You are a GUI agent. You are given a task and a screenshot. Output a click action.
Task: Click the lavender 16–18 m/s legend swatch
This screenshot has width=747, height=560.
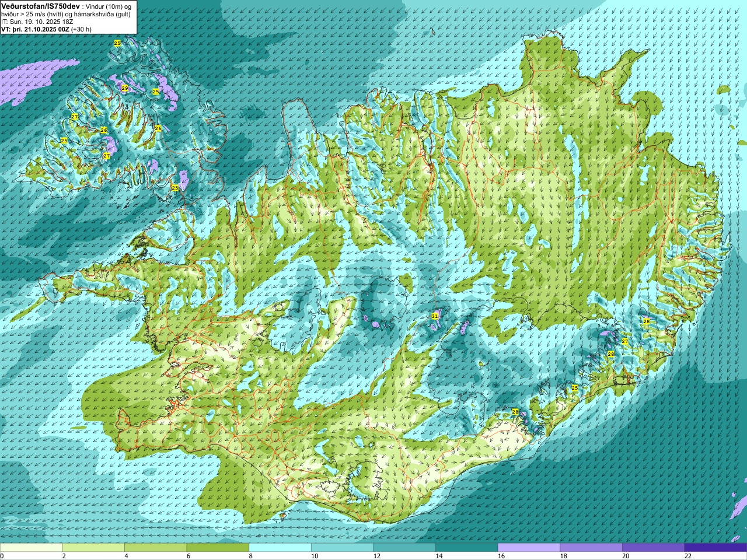pyautogui.click(x=529, y=548)
